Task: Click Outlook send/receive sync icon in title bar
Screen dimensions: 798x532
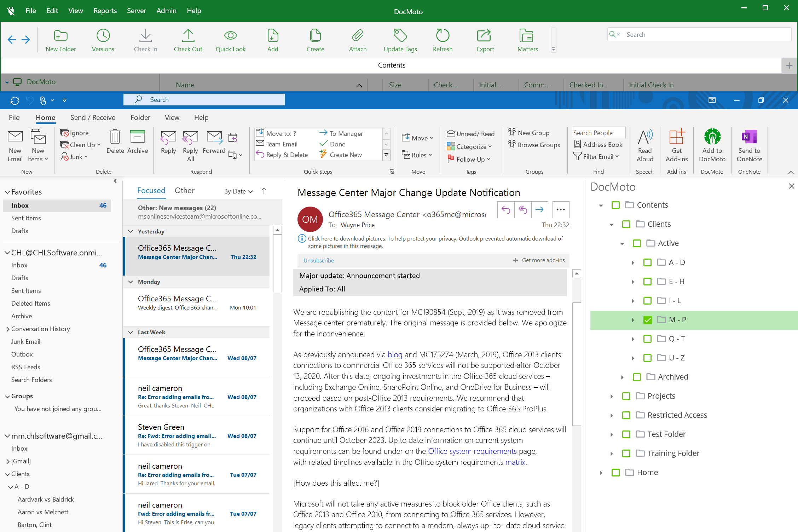Action: 15,101
